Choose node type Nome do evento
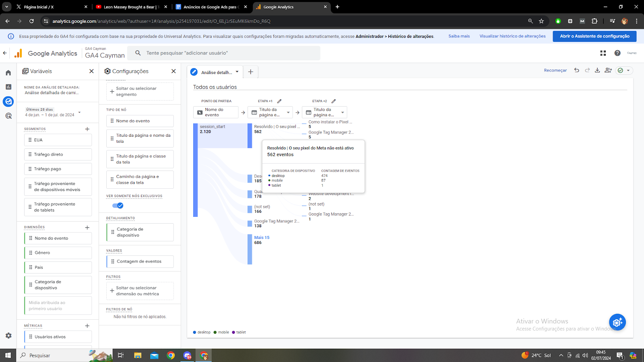The image size is (644, 362). [x=140, y=121]
